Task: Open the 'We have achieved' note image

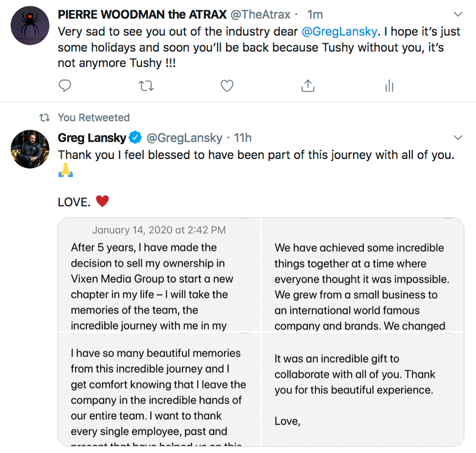Action: point(362,275)
